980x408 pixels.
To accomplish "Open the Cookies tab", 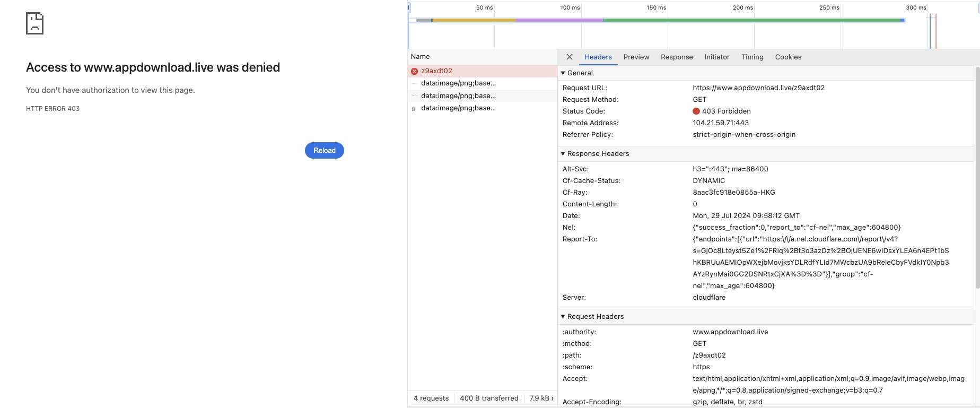I will pyautogui.click(x=789, y=57).
